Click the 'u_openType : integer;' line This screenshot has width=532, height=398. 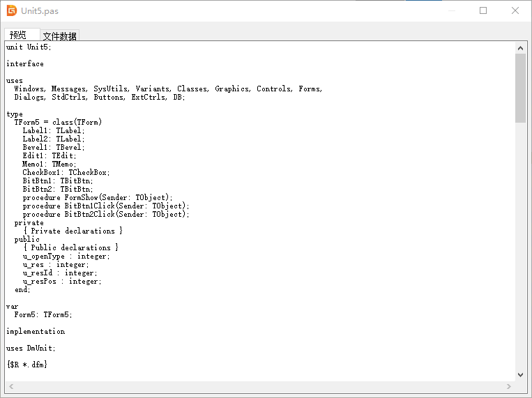point(66,257)
